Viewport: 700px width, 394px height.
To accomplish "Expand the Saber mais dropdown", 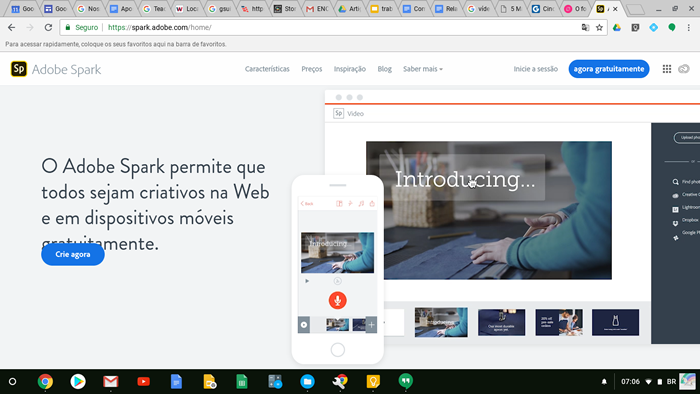I will 423,69.
